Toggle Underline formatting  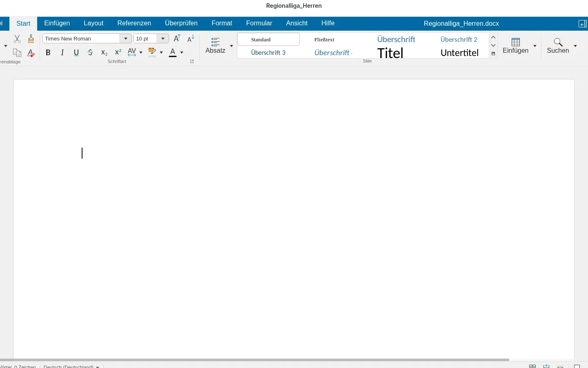point(76,52)
